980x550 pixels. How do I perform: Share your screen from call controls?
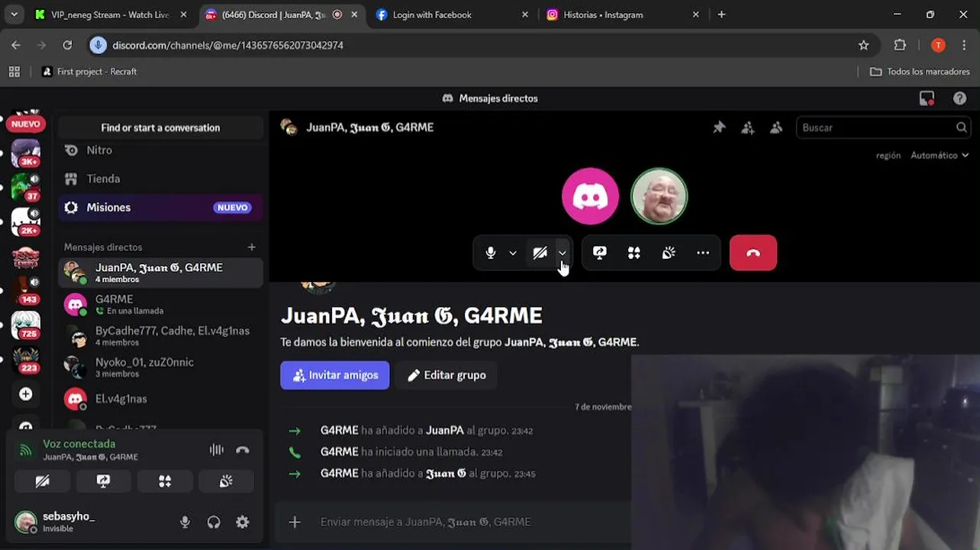[600, 253]
